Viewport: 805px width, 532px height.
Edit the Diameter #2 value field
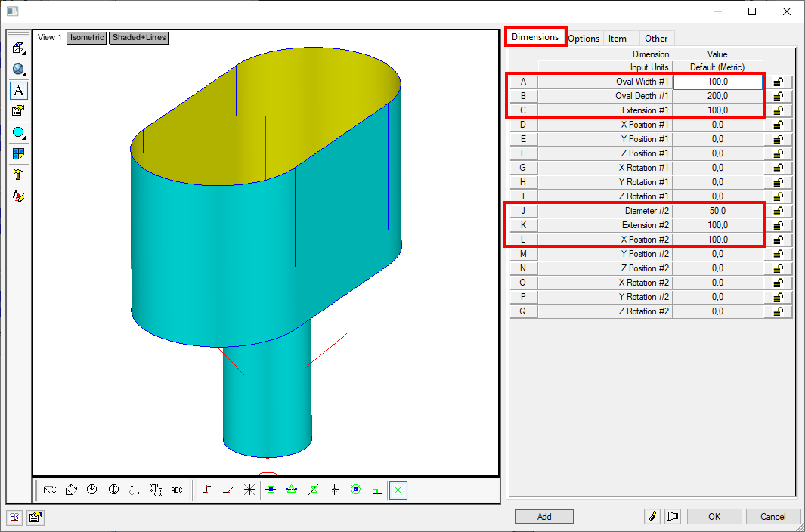pyautogui.click(x=717, y=210)
